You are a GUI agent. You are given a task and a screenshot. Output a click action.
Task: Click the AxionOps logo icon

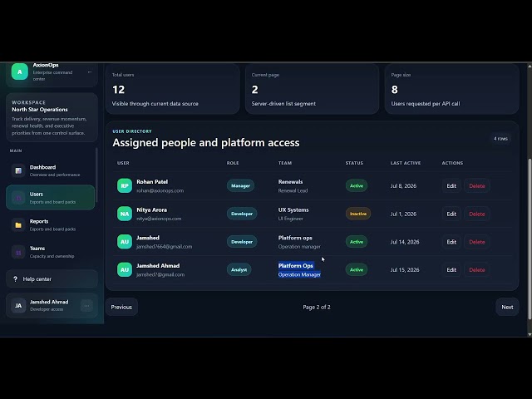point(20,71)
